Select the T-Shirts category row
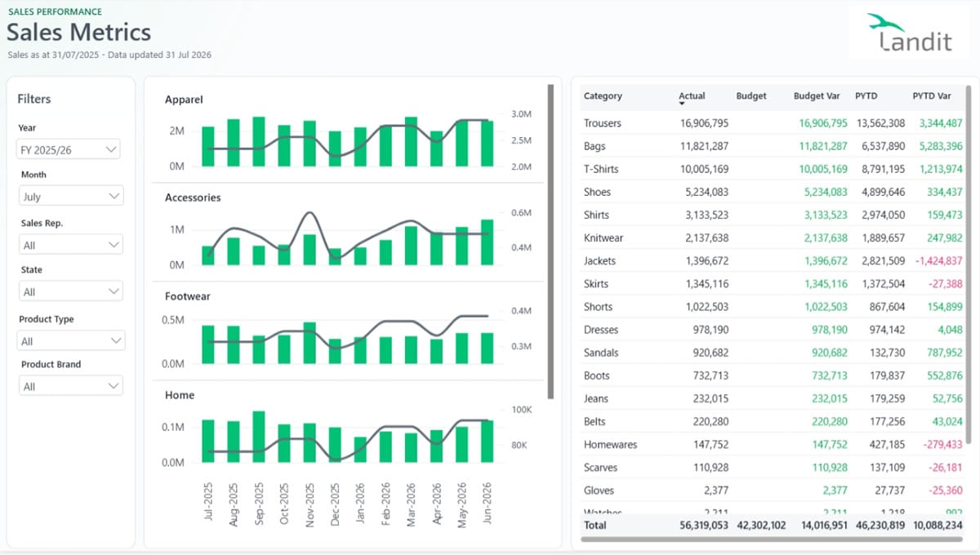Screen dimensions: 980x555 click(773, 169)
